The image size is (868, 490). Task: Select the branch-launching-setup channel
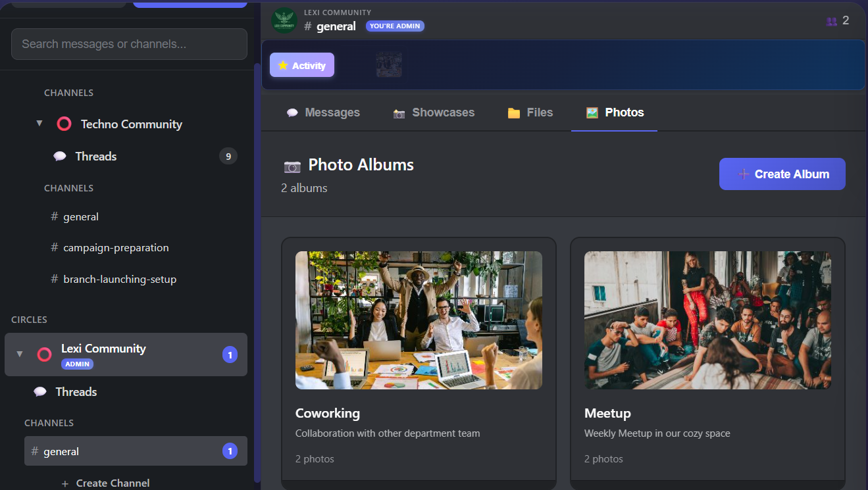pyautogui.click(x=120, y=279)
